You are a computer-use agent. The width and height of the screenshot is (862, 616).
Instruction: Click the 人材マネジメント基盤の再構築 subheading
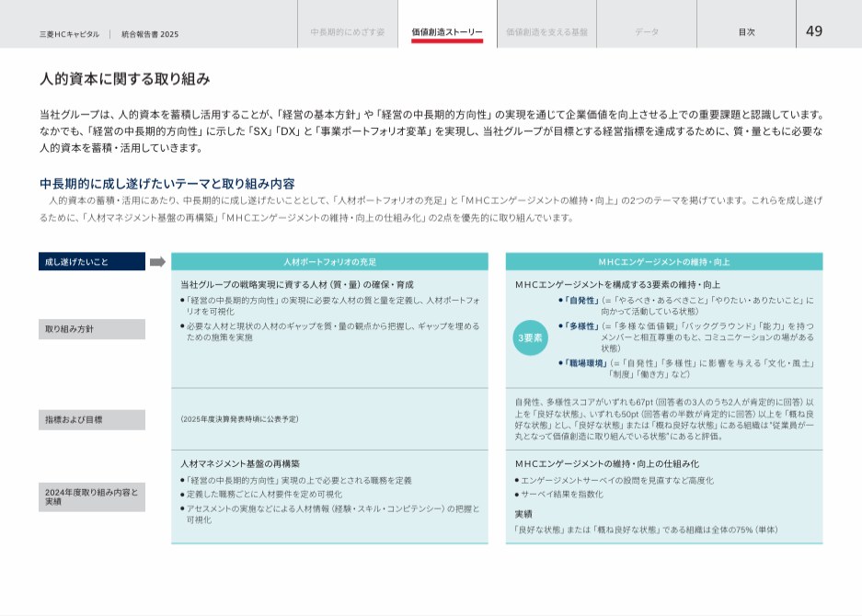240,463
